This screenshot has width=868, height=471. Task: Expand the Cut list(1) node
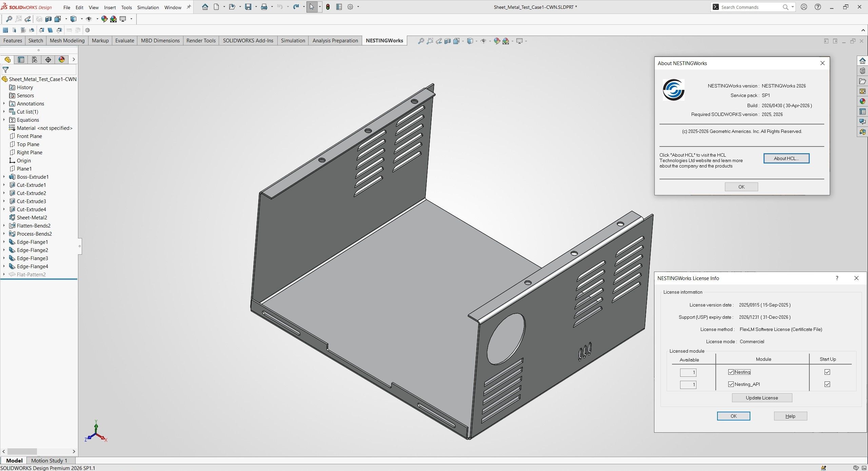pos(4,112)
